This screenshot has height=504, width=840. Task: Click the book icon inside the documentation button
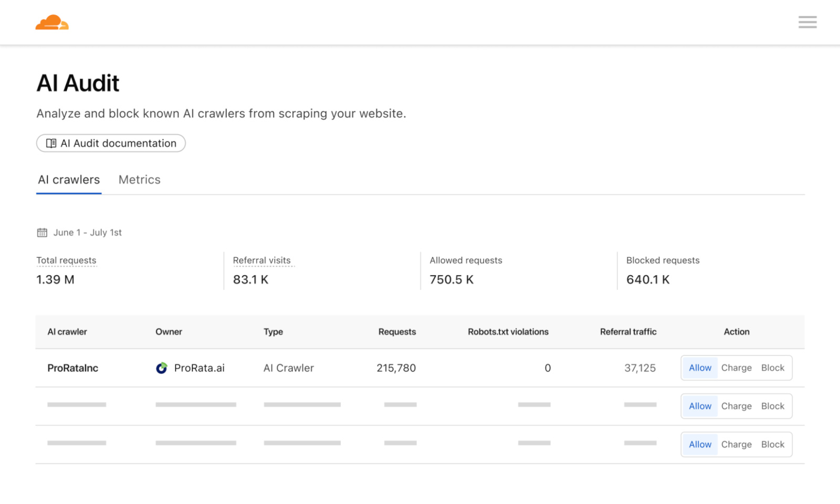(x=51, y=143)
